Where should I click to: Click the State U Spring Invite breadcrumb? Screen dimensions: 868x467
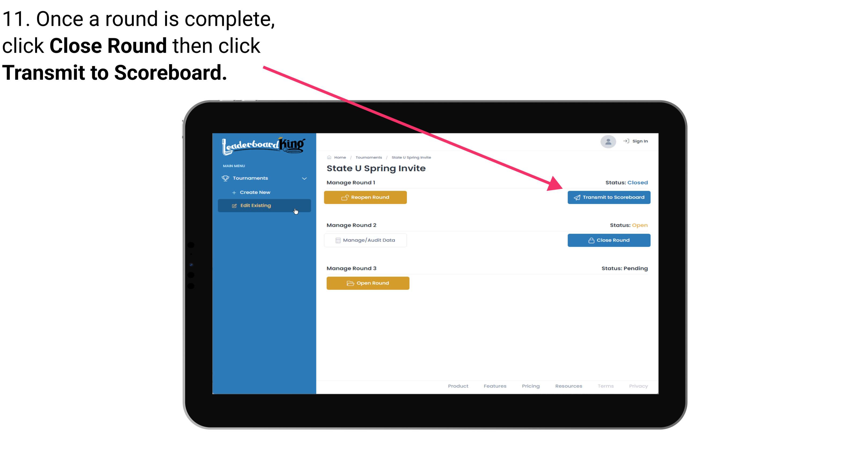(x=411, y=156)
